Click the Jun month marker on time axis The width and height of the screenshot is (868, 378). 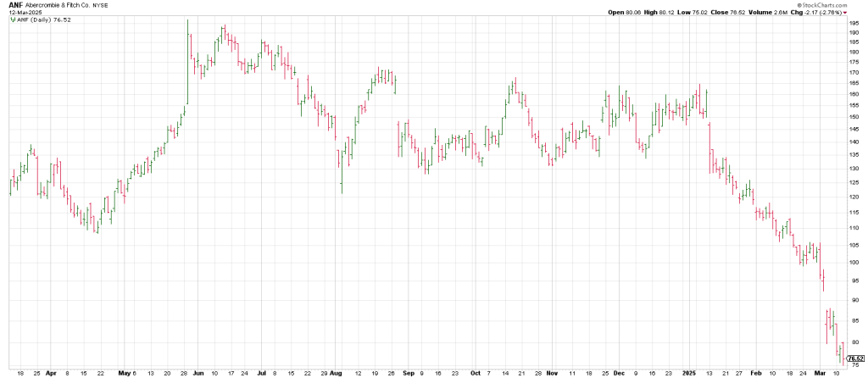(x=197, y=372)
